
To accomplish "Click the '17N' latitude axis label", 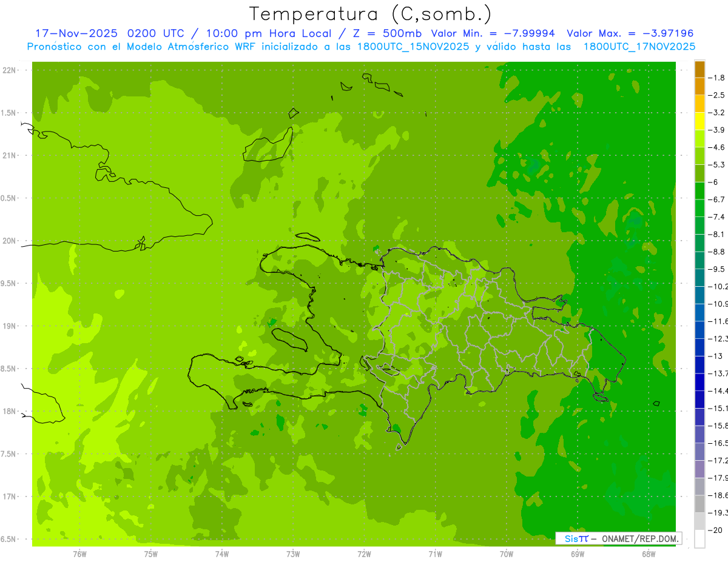I will pos(8,497).
